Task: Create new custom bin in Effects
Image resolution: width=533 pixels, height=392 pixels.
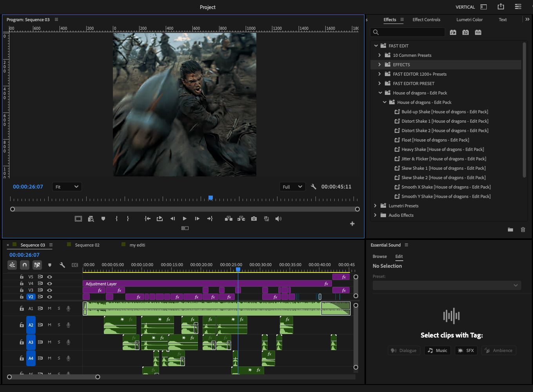Action: 510,230
